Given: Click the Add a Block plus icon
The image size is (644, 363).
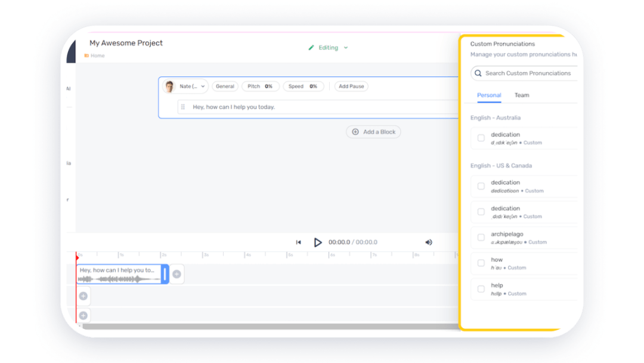Looking at the screenshot, I should point(357,132).
